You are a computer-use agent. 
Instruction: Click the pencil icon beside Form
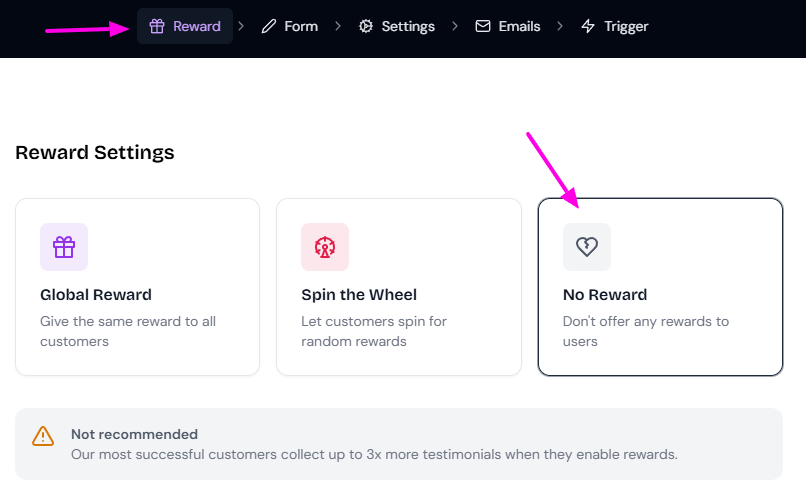point(268,26)
